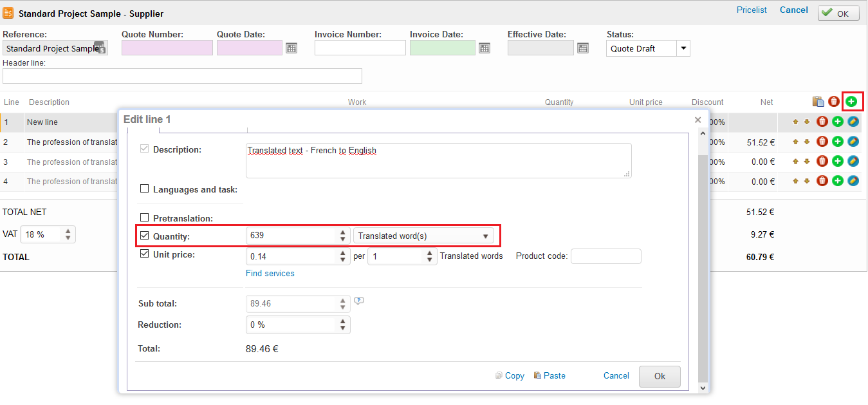Open the Translated word(s) unit dropdown
This screenshot has width=868, height=405.
(423, 236)
